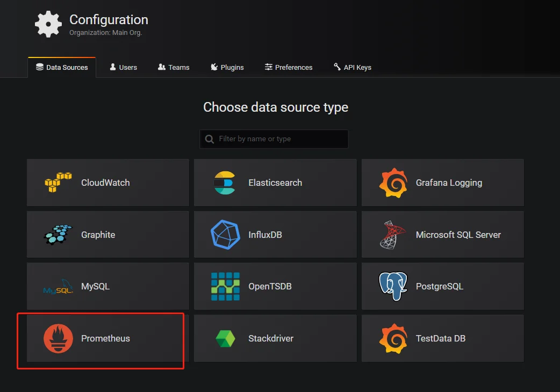560x392 pixels.
Task: Click the PostgreSQL elephant logo
Action: (393, 286)
